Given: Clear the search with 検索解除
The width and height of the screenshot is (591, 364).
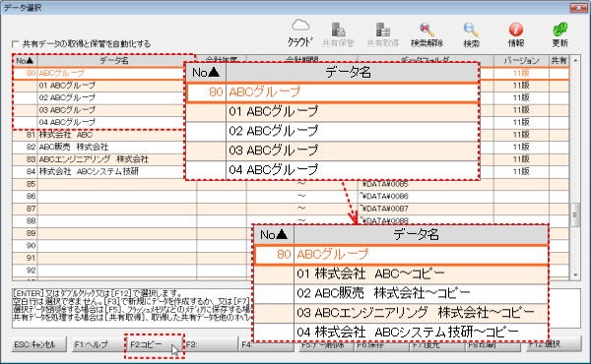Looking at the screenshot, I should click(427, 34).
